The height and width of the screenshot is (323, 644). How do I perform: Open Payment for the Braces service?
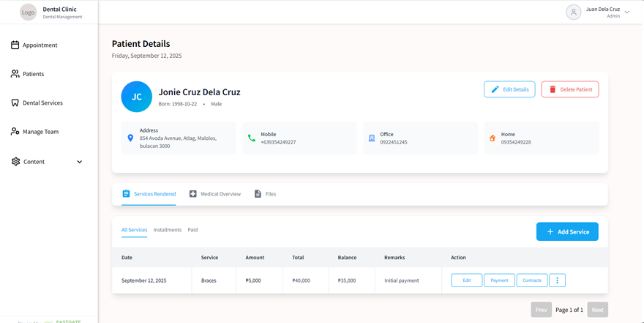499,281
